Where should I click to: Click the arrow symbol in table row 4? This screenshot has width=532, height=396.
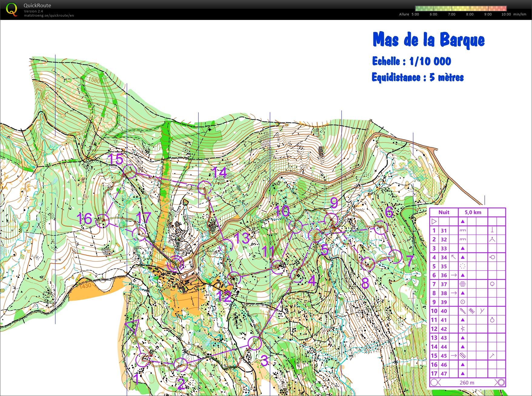click(x=454, y=257)
